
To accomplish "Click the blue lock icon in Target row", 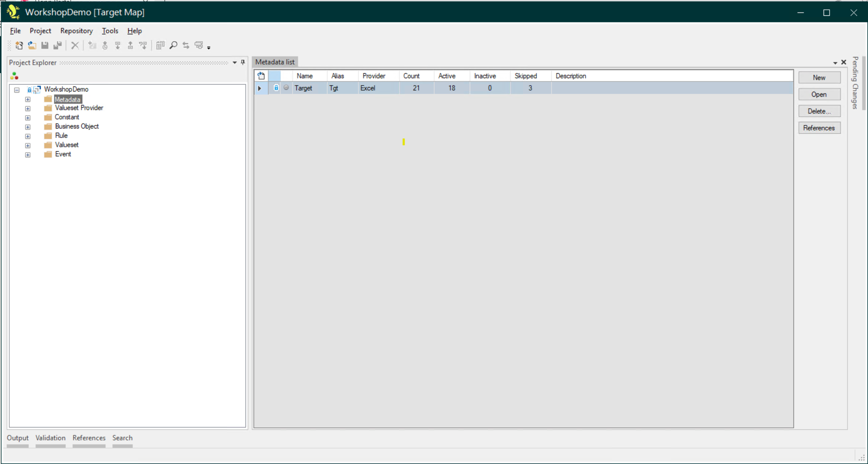I will click(276, 88).
